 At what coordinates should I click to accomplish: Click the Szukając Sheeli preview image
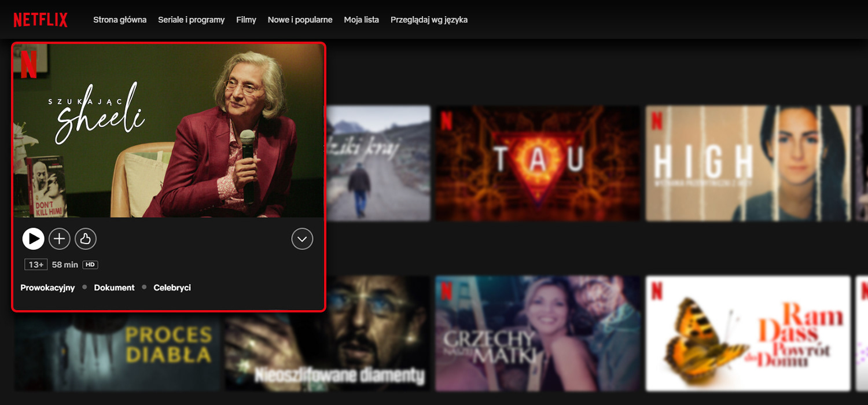pyautogui.click(x=168, y=131)
